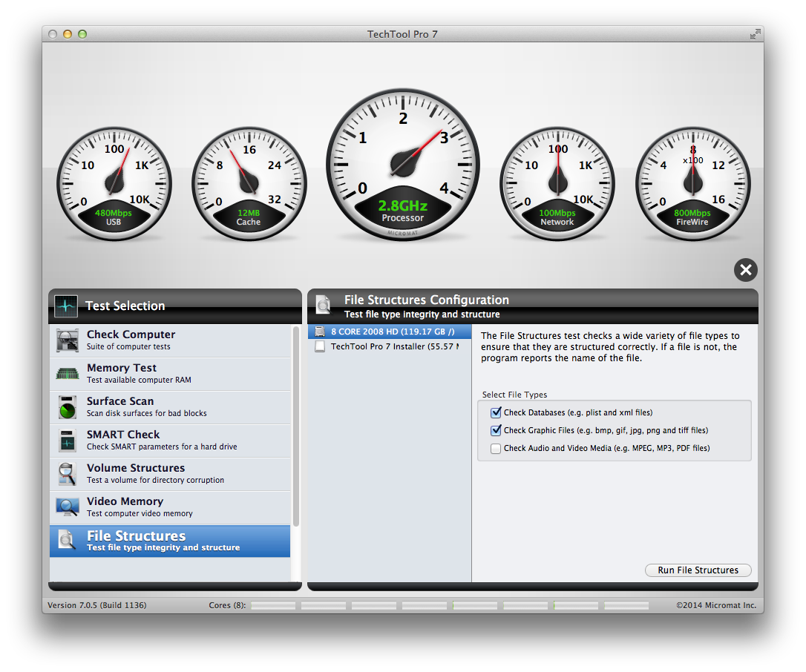806x672 pixels.
Task: Click the Test Selection heartbeat icon
Action: point(66,306)
